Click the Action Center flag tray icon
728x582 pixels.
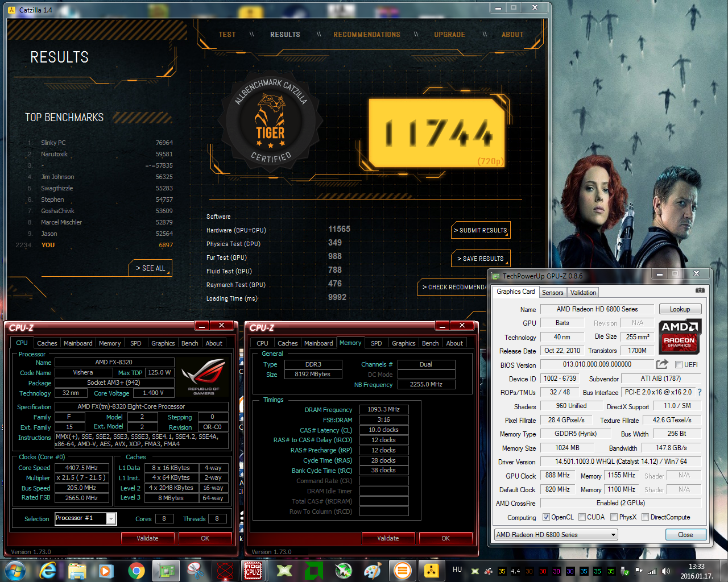pyautogui.click(x=639, y=571)
